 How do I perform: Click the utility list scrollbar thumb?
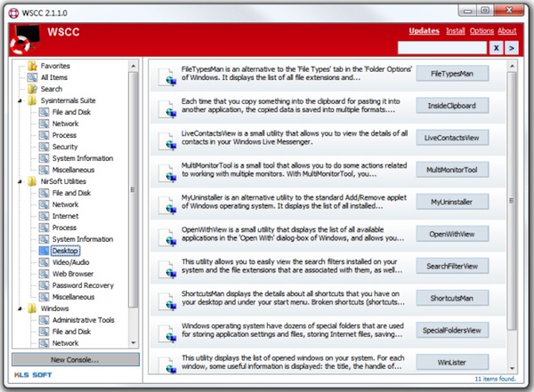(x=512, y=201)
